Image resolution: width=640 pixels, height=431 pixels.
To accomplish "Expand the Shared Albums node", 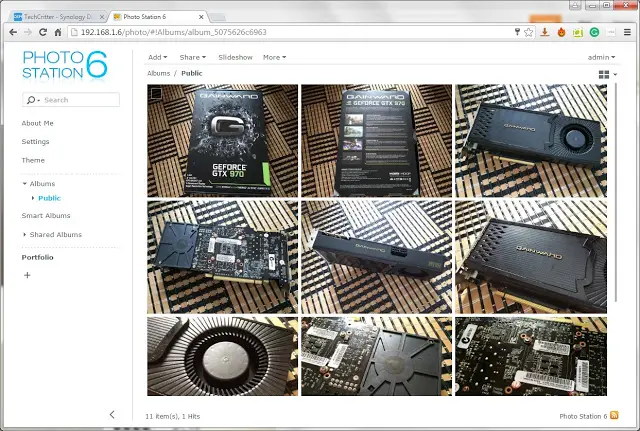I will pyautogui.click(x=24, y=235).
